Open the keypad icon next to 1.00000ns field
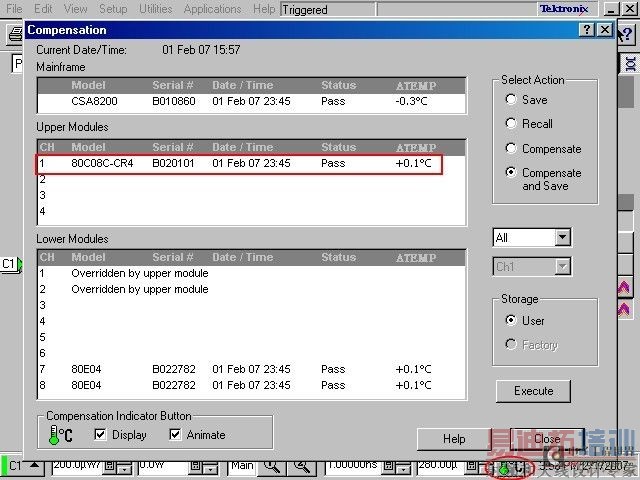 point(389,467)
